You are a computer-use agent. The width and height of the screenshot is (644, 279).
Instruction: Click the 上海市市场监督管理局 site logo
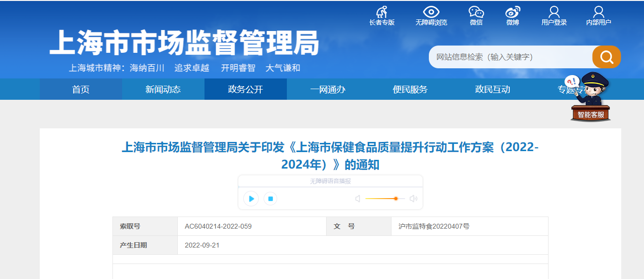tap(184, 43)
